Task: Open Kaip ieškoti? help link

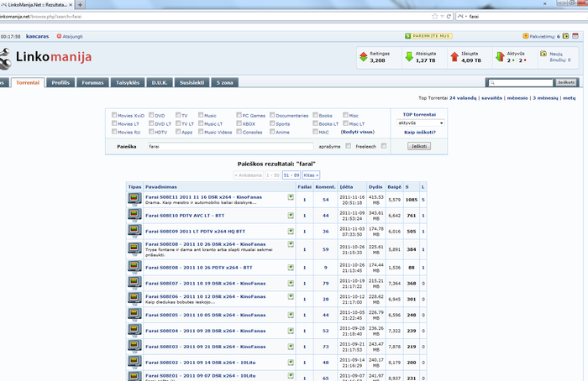Action: pyautogui.click(x=420, y=133)
